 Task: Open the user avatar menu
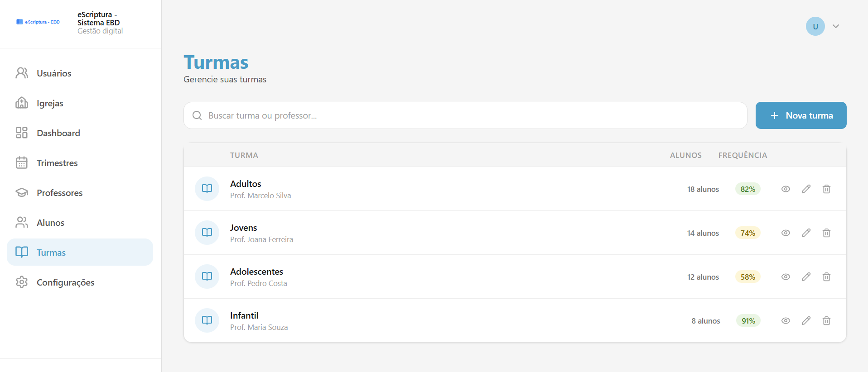click(815, 26)
